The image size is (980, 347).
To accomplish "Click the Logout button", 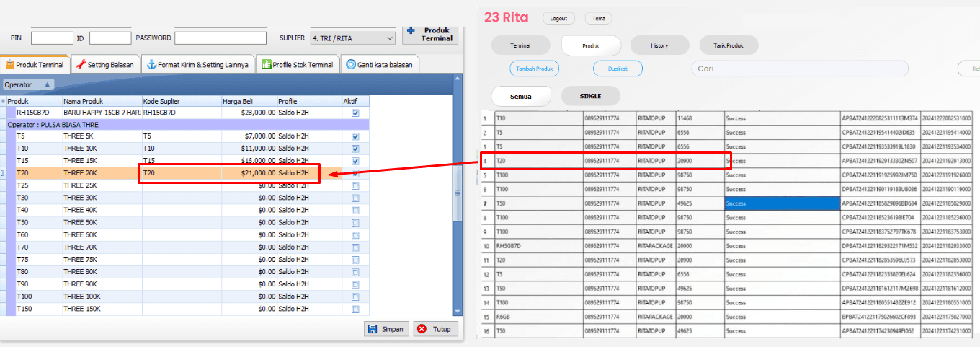I will 558,19.
